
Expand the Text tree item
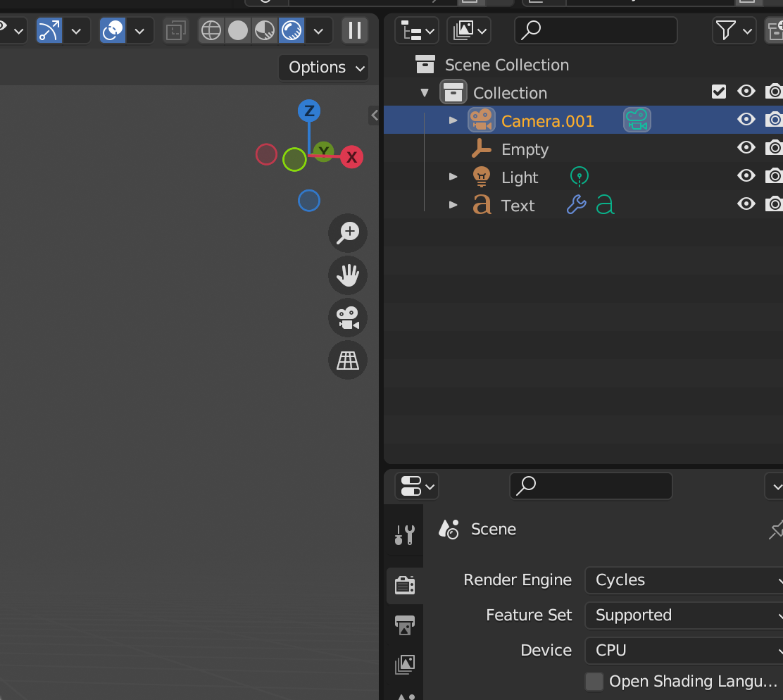[x=453, y=205]
